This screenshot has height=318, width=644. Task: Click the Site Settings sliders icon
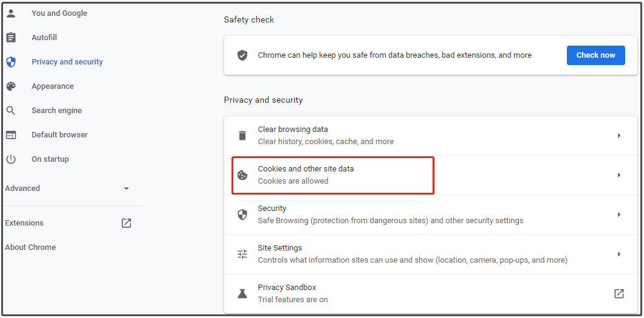(x=242, y=254)
